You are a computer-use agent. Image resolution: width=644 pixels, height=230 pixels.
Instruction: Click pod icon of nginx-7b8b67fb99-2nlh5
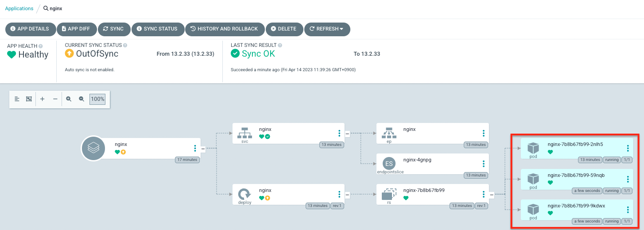[533, 148]
